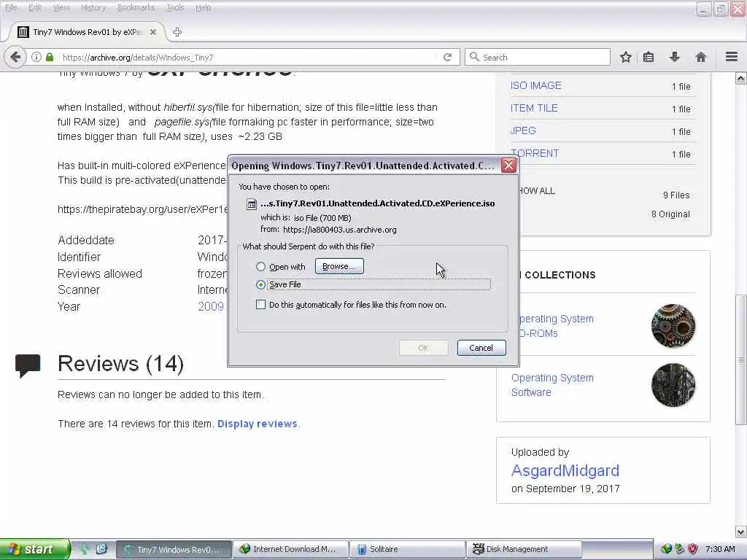
Task: Click the green padlock security icon
Action: click(49, 57)
